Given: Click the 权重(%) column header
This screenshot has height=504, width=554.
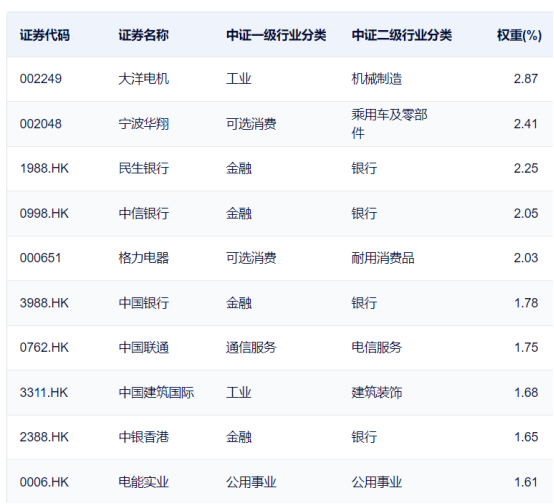Looking at the screenshot, I should coord(519,35).
